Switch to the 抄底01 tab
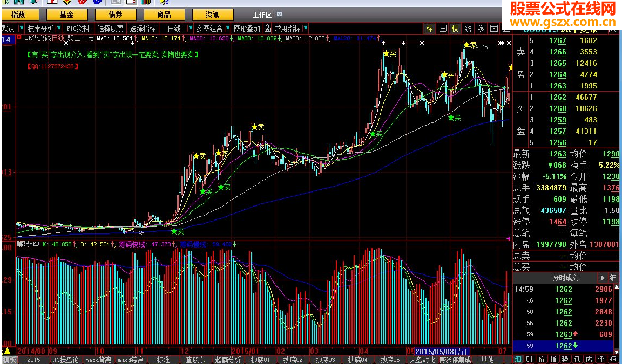622x364 pixels. click(x=260, y=360)
